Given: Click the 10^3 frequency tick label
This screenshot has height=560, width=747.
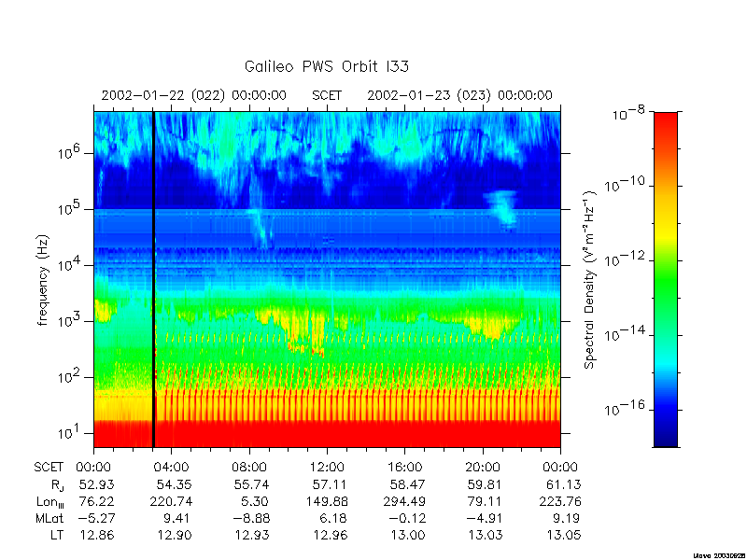Looking at the screenshot, I should pyautogui.click(x=70, y=320).
